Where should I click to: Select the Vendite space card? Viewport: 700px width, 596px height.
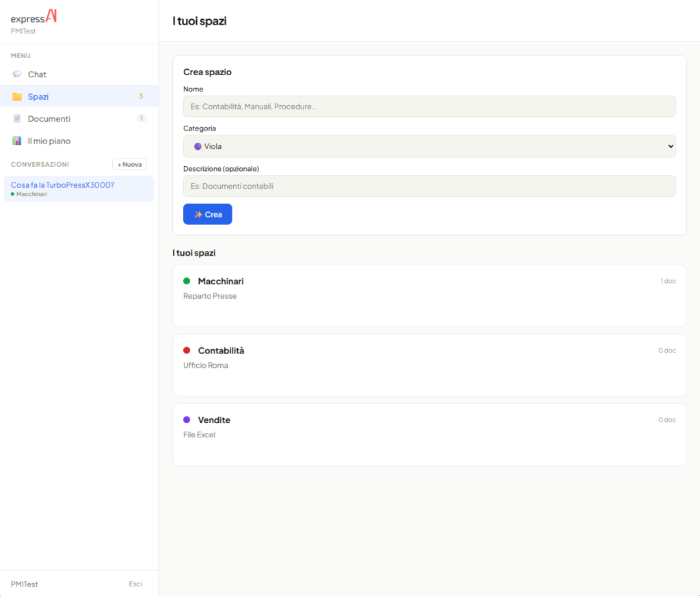(x=429, y=434)
